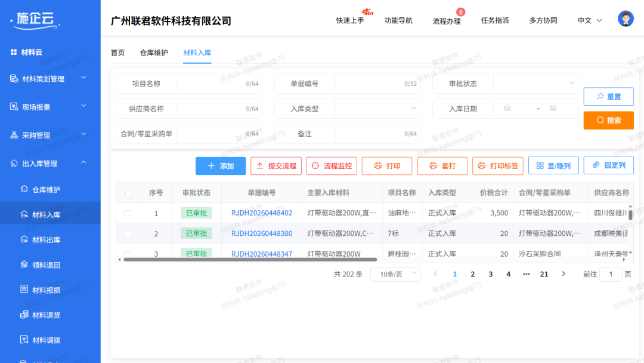Tick the checkbox for row 1

coord(128,214)
